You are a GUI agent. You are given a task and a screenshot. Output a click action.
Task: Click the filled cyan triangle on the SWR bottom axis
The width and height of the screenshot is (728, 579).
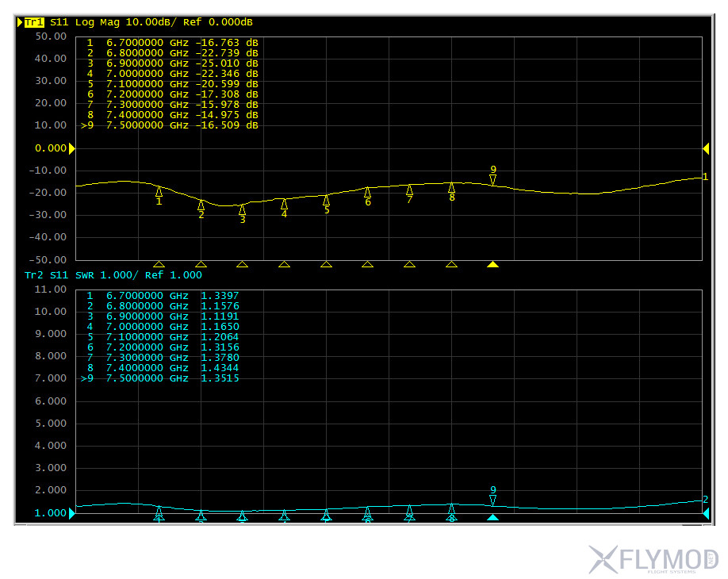[493, 518]
